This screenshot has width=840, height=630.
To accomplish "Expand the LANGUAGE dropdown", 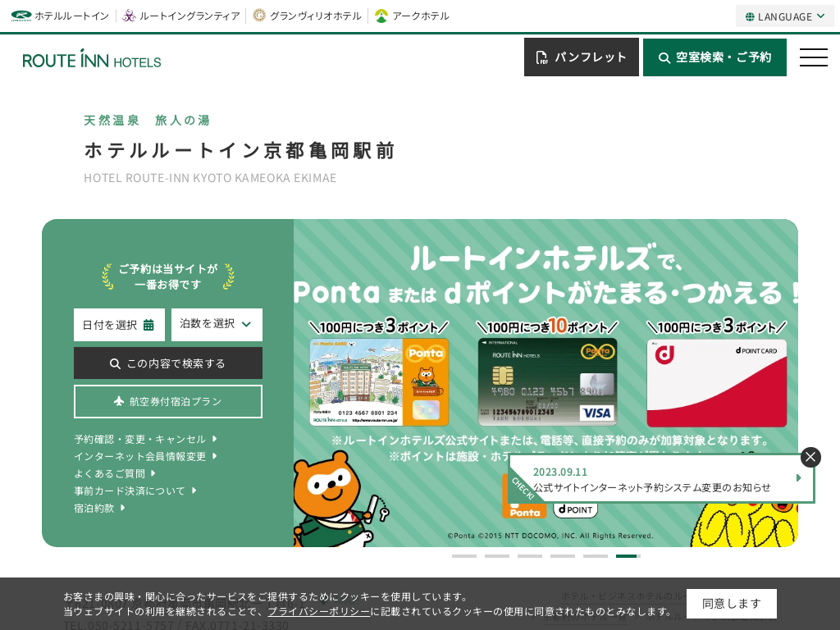I will (x=785, y=16).
